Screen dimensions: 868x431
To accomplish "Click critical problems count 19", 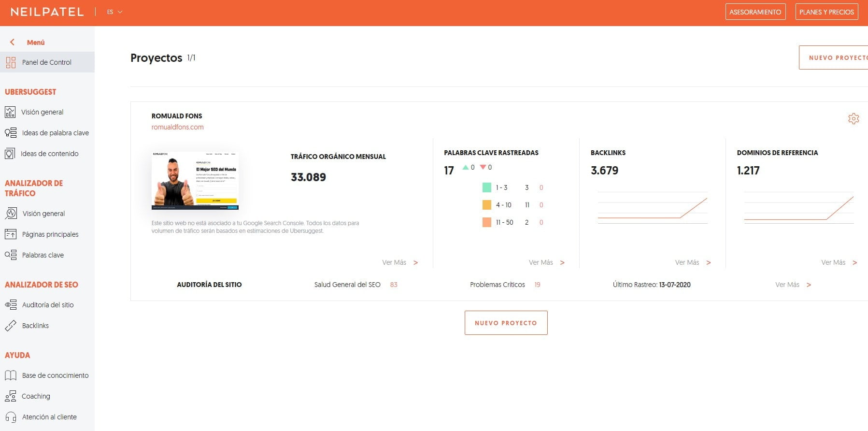I will pos(537,285).
